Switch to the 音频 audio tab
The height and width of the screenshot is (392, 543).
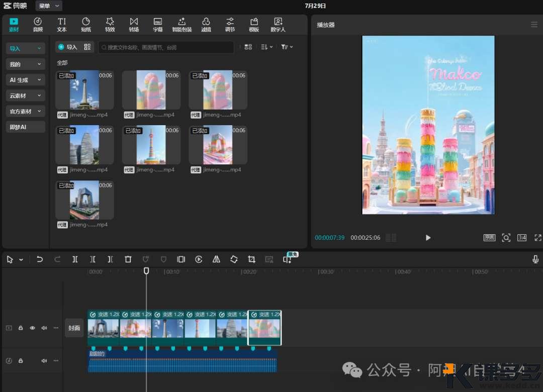coord(38,25)
